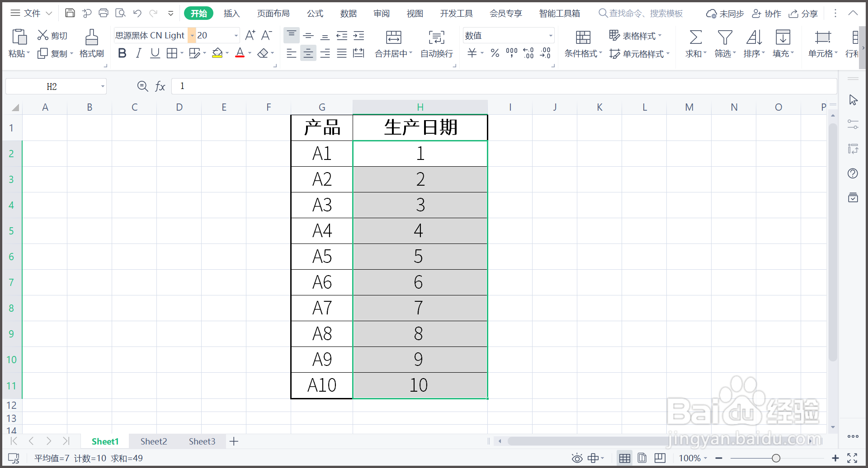Apply currency yen format
The height and width of the screenshot is (468, 868).
(472, 53)
